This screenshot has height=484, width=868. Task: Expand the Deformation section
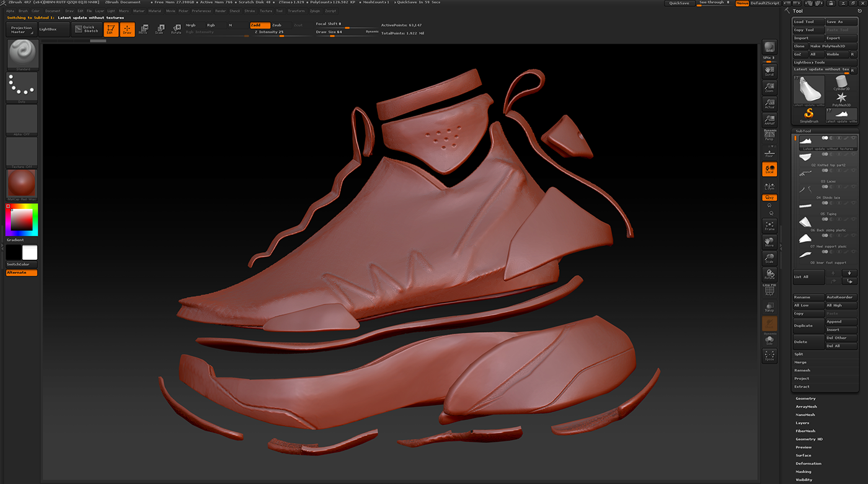(x=810, y=463)
